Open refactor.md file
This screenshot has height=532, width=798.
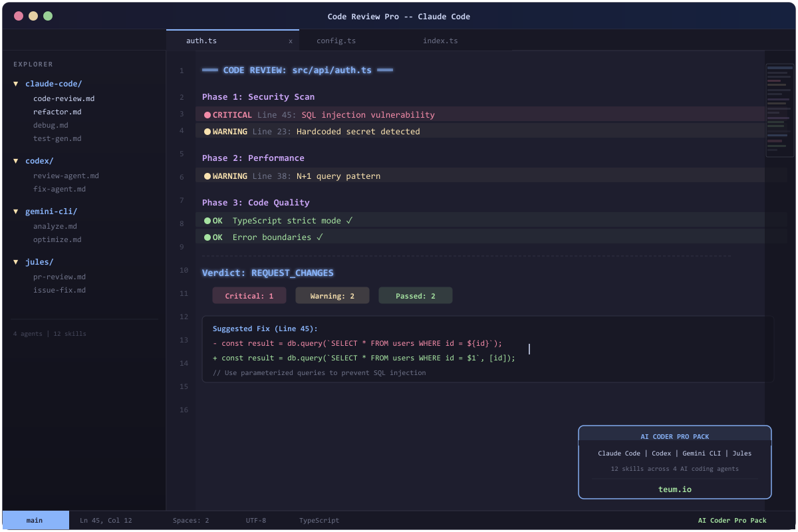pyautogui.click(x=57, y=112)
